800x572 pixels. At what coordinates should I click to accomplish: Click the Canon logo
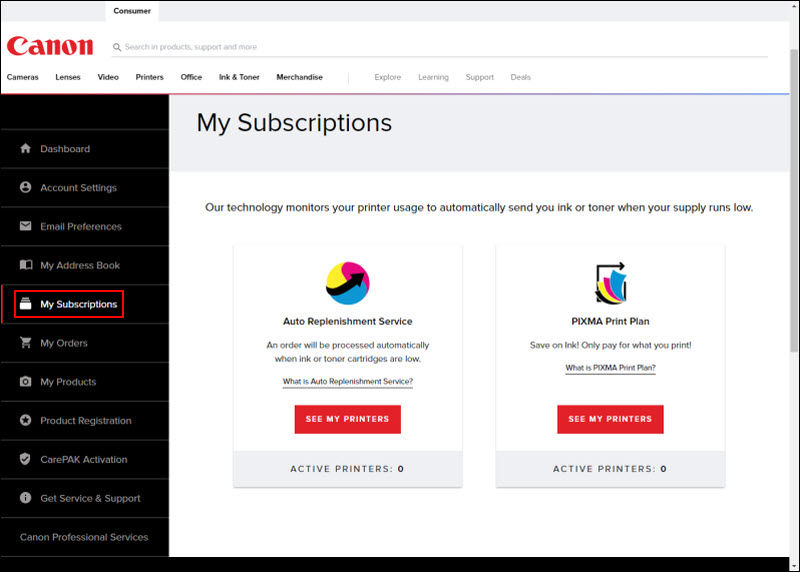[50, 46]
